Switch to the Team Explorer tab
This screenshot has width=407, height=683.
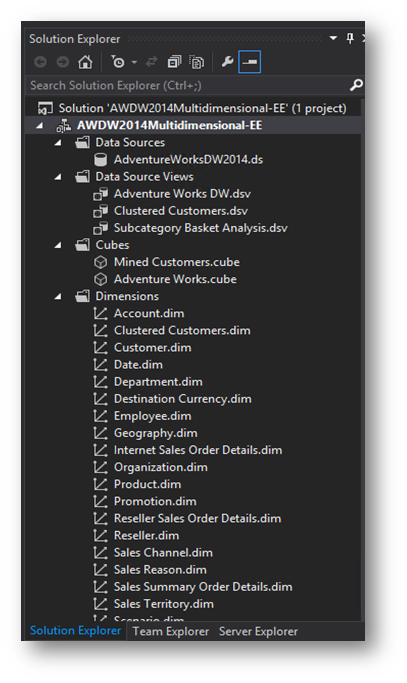point(170,631)
